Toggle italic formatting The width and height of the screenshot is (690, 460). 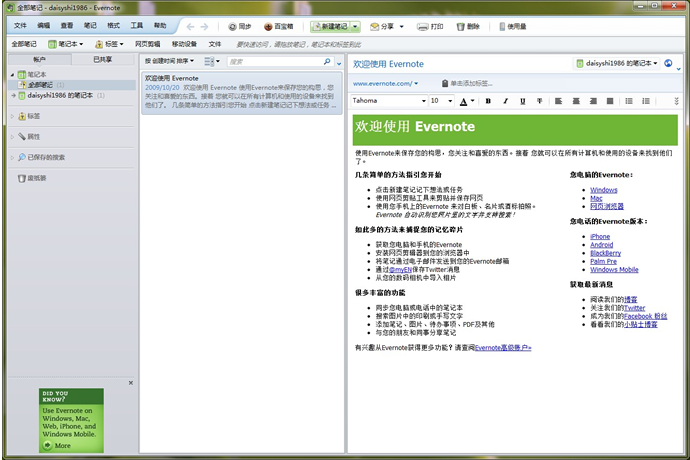click(x=506, y=101)
